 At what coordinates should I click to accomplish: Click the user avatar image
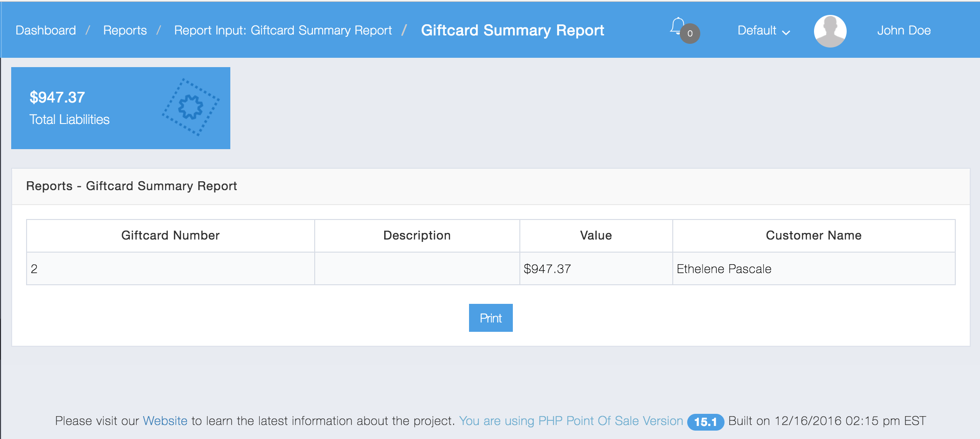830,30
